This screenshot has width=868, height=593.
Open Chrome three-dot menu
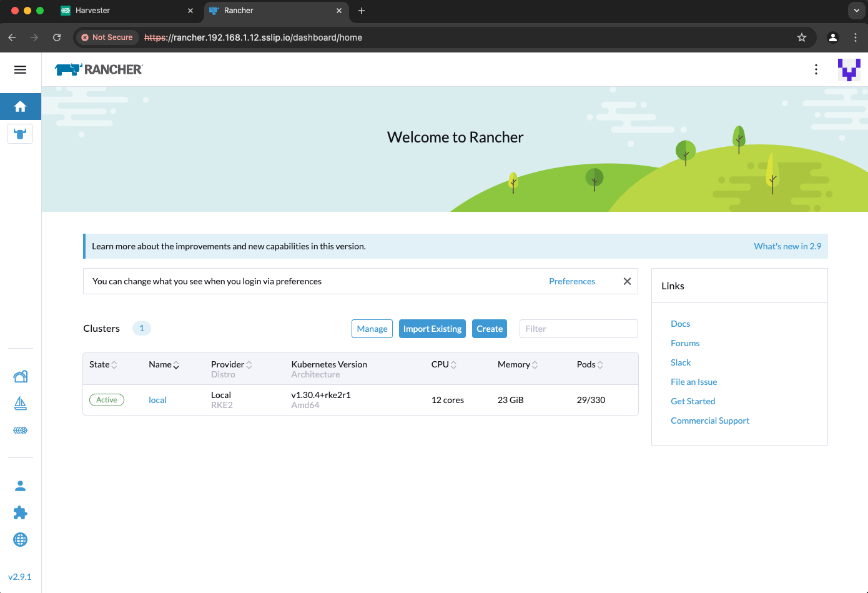coord(855,37)
